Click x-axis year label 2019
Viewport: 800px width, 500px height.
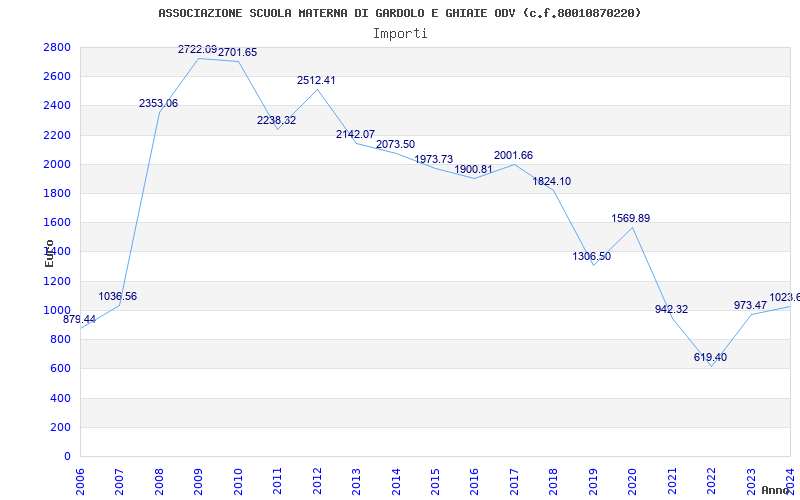tap(593, 482)
